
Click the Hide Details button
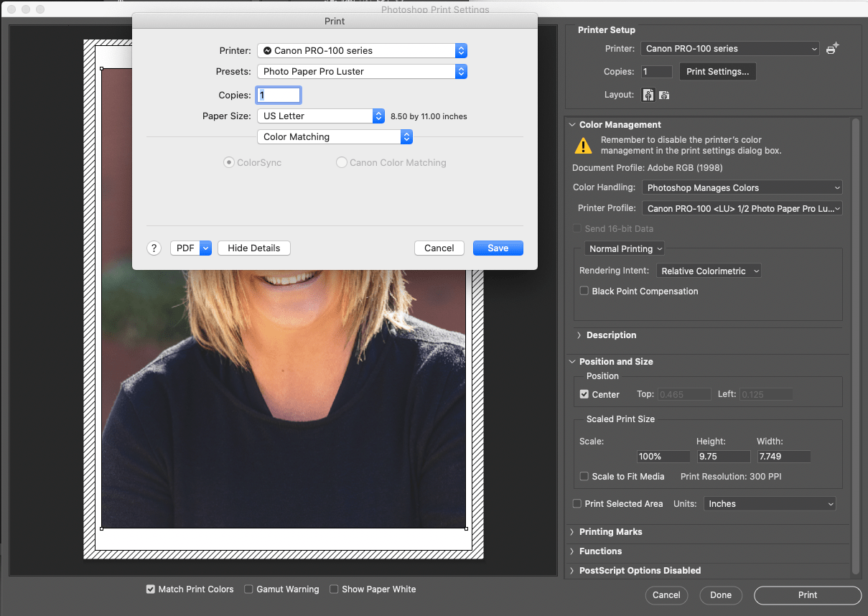[253, 248]
